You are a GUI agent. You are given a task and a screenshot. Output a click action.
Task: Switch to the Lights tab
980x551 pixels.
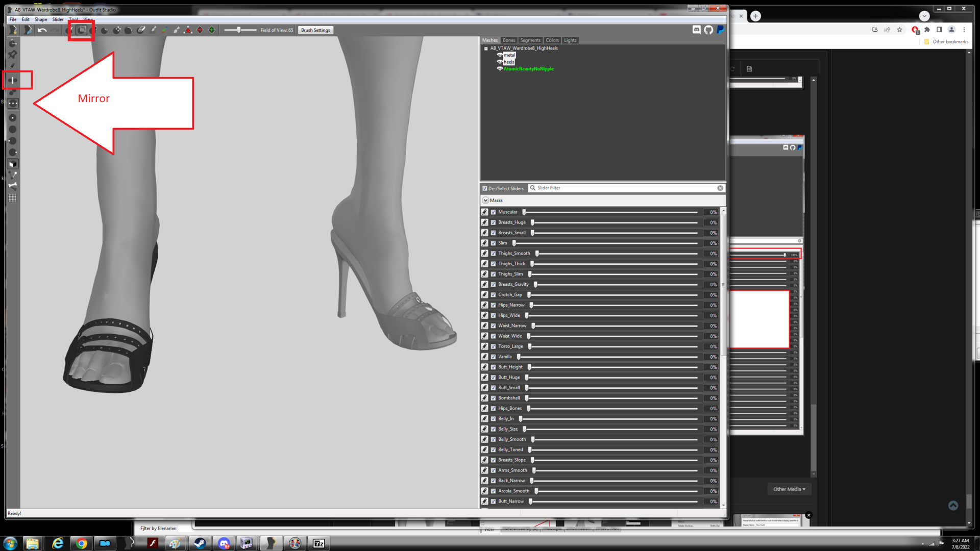tap(570, 40)
